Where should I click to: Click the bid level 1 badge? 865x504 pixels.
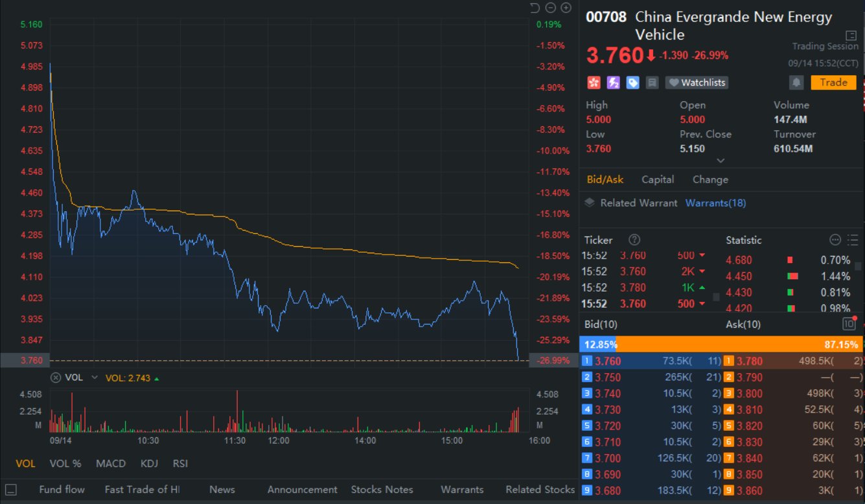(587, 361)
